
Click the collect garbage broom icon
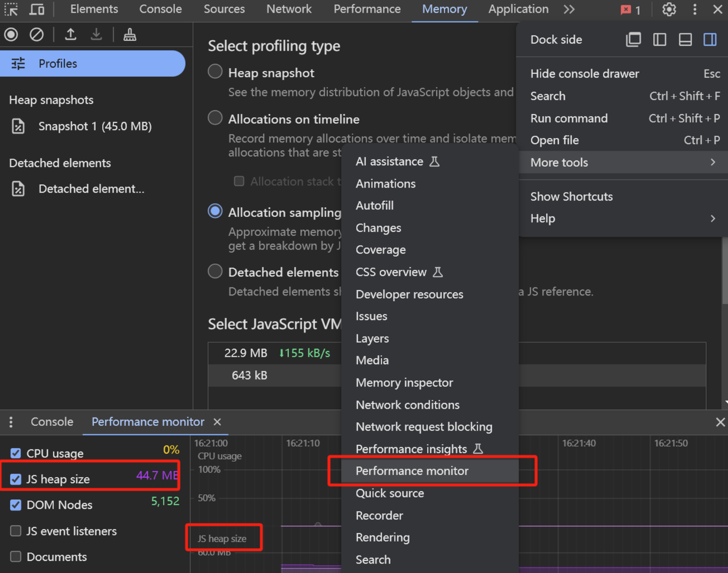click(130, 34)
